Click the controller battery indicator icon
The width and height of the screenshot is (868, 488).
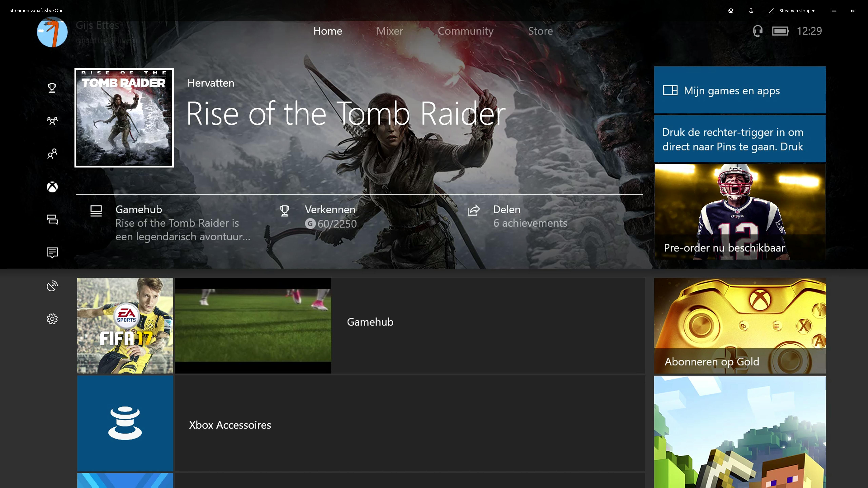pos(780,31)
